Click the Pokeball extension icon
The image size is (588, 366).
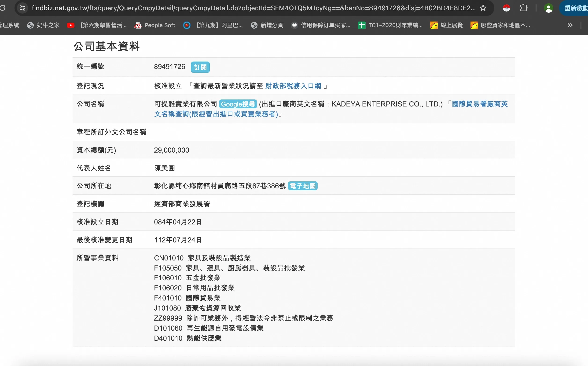tap(506, 8)
